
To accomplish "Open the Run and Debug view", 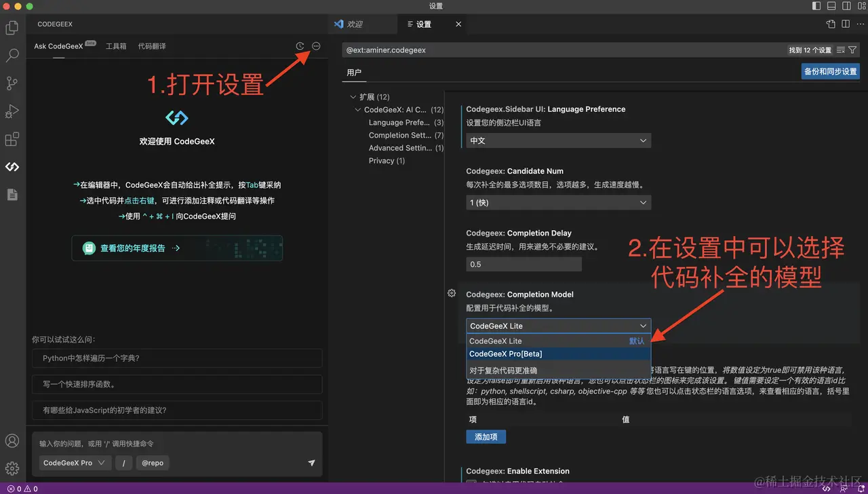I will (12, 111).
